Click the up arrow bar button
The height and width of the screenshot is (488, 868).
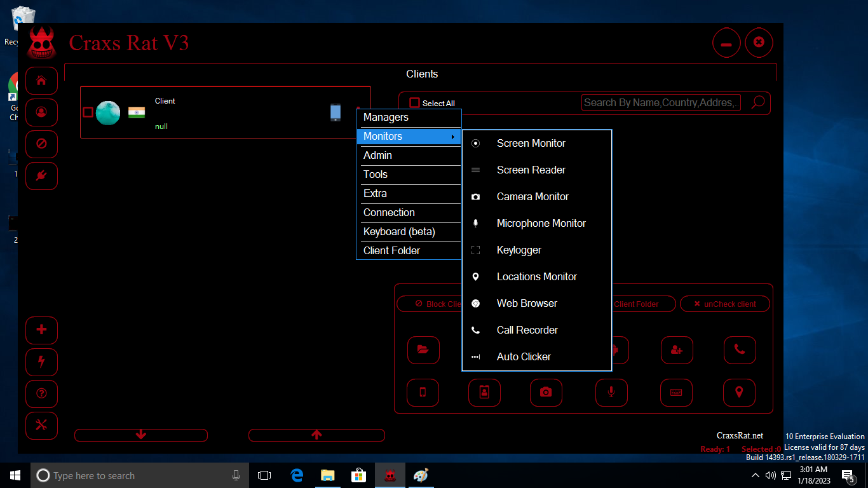(316, 435)
